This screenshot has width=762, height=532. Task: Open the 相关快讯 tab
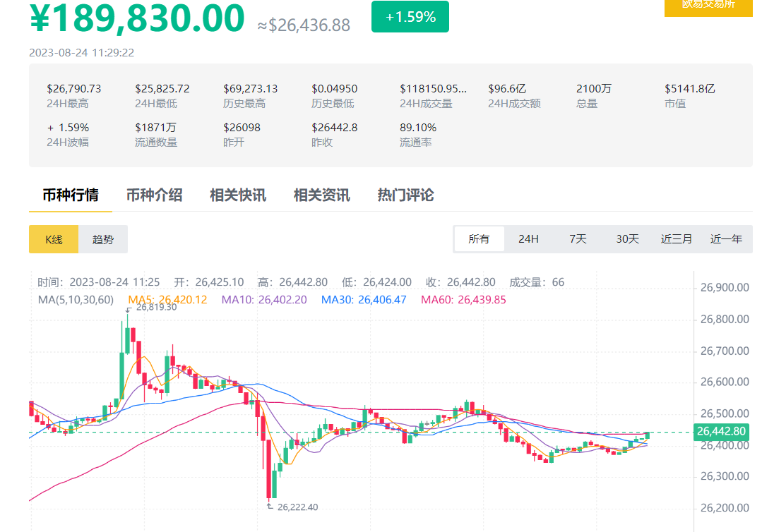click(x=238, y=195)
